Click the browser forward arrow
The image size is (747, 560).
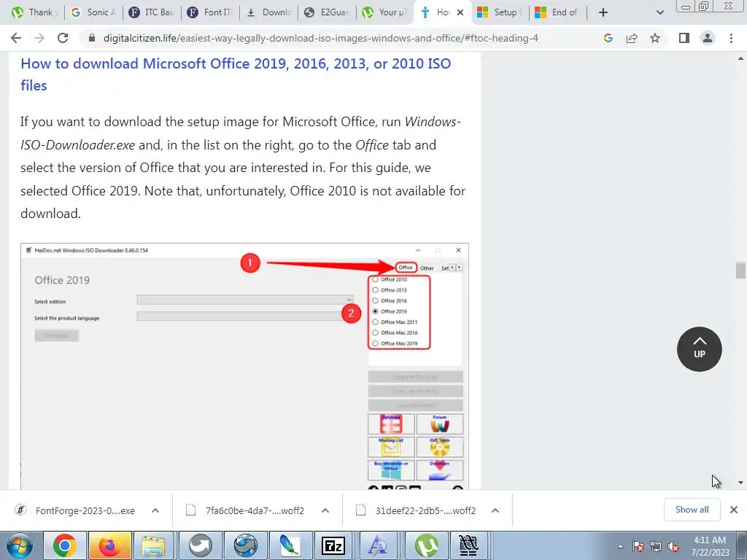pos(39,38)
